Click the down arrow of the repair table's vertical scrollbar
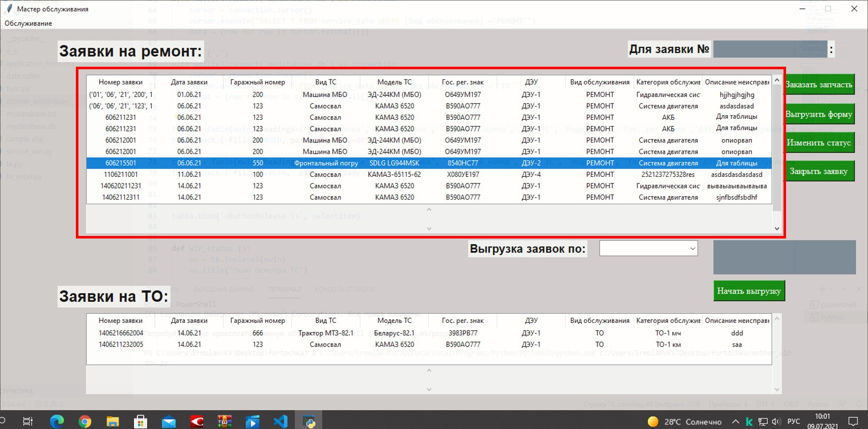Viewport: 868px width, 429px height. [x=777, y=229]
